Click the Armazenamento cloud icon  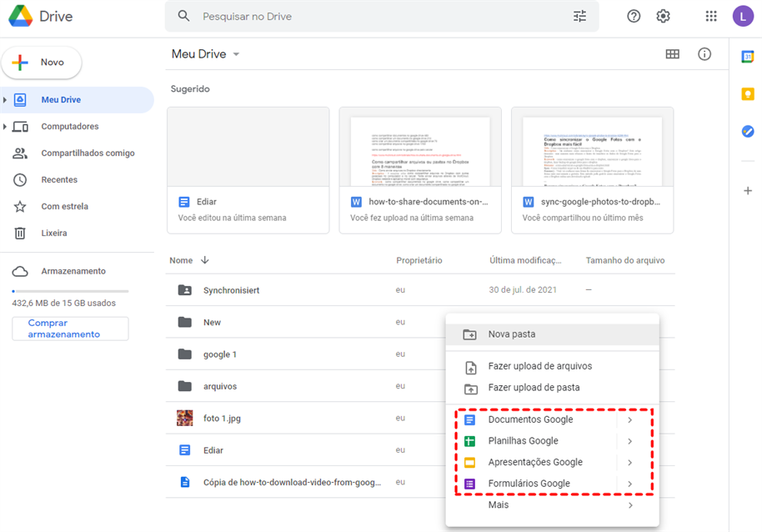20,271
